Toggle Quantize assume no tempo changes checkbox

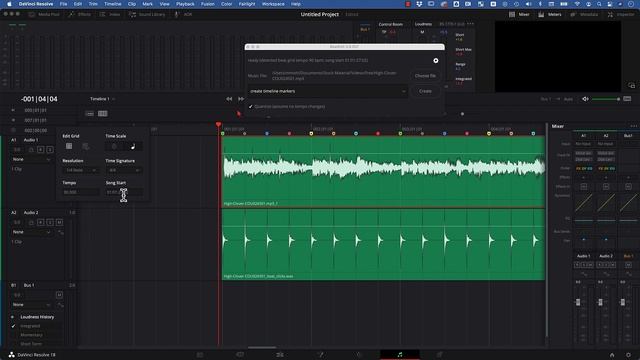pos(251,107)
